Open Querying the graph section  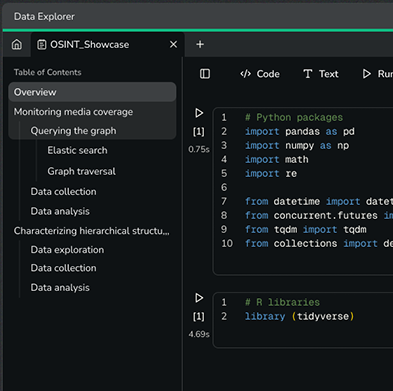[x=74, y=131]
